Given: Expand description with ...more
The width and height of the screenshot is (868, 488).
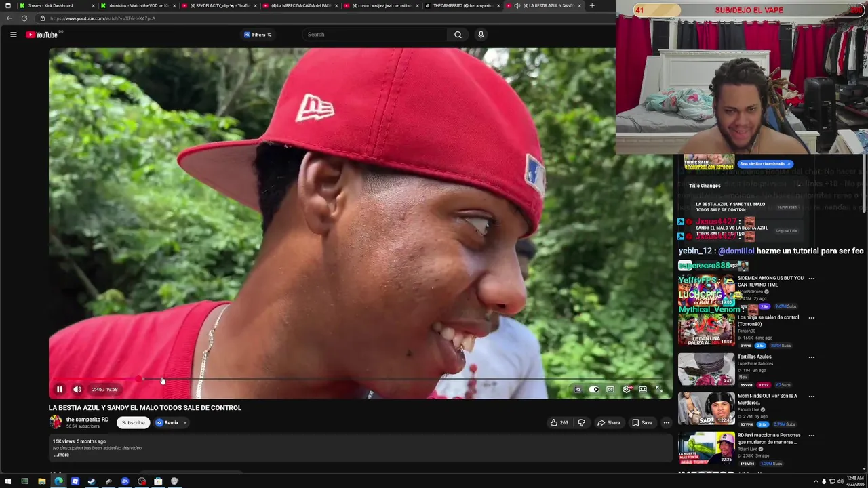Looking at the screenshot, I should click(62, 455).
